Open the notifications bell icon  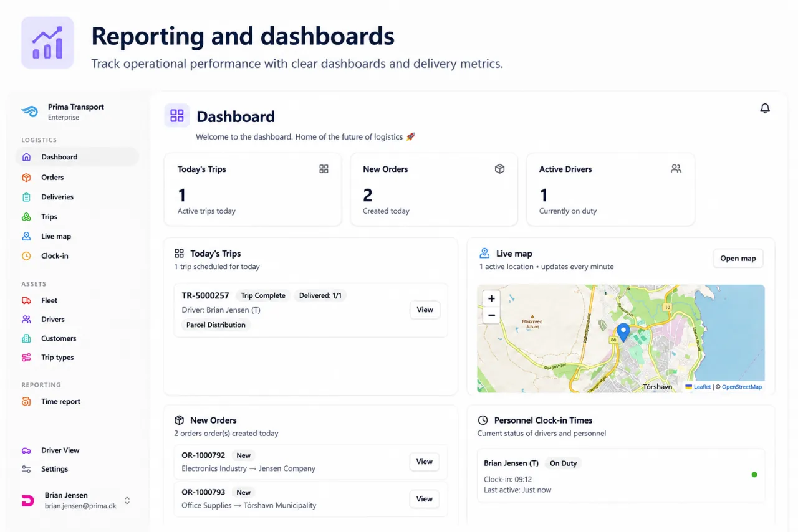[x=765, y=108]
